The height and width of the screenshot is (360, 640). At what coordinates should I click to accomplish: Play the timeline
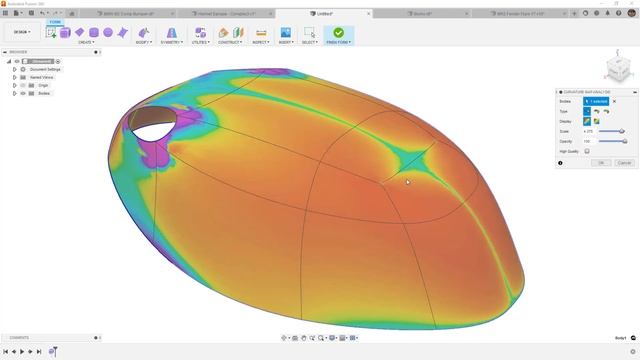[22, 351]
